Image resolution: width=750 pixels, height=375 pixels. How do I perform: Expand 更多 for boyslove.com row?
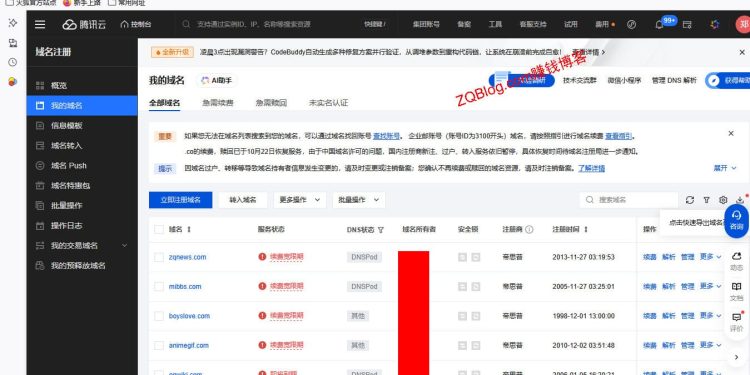click(x=710, y=316)
